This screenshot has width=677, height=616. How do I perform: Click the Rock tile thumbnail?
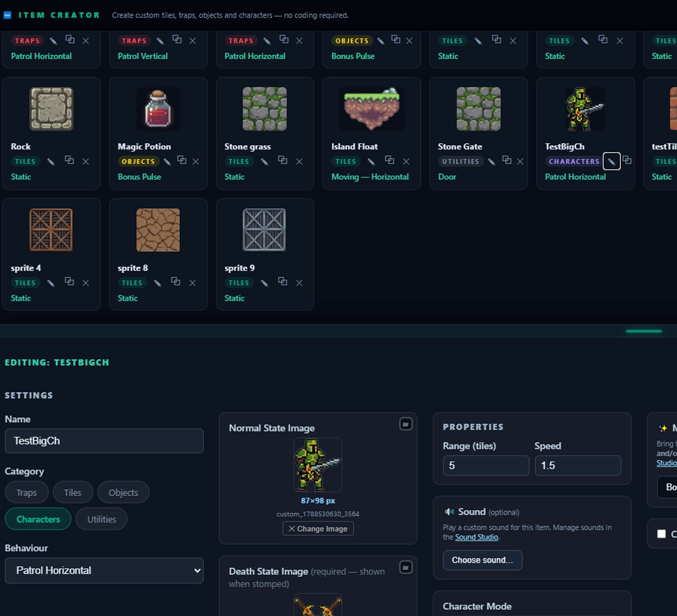[x=51, y=109]
